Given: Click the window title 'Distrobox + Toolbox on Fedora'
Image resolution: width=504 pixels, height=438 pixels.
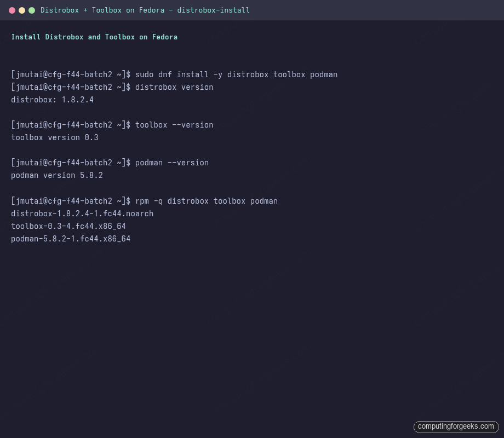Looking at the screenshot, I should [145, 10].
